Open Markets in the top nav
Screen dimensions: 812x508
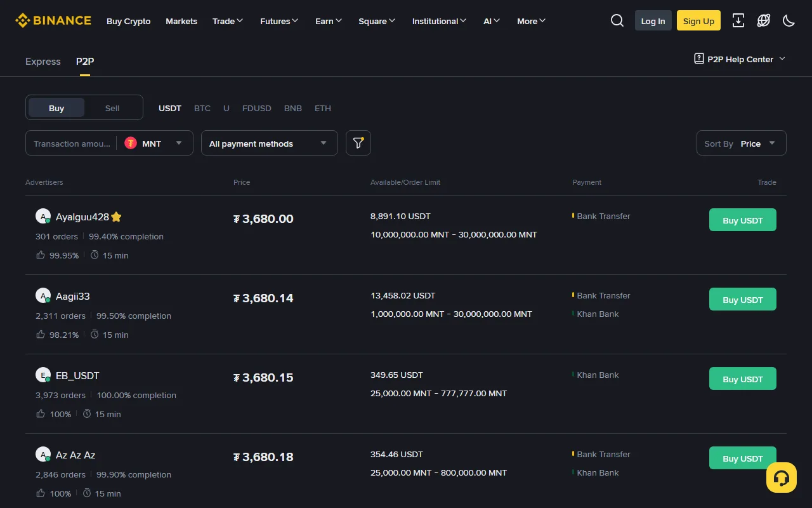(x=181, y=21)
